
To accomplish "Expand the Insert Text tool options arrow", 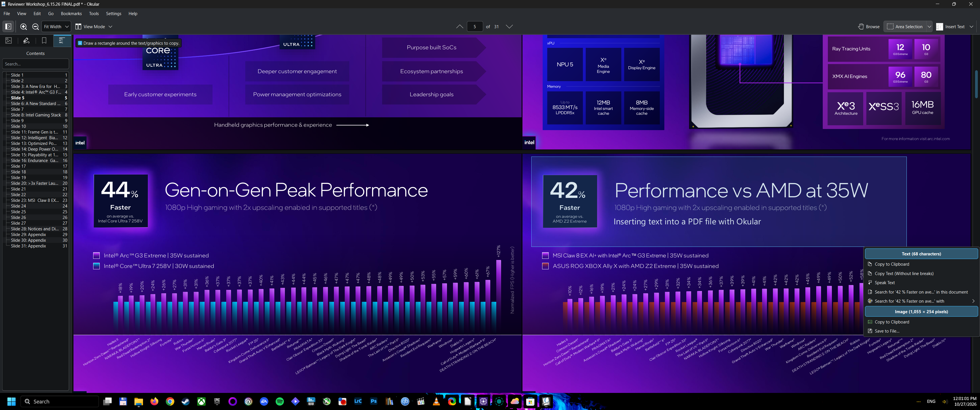I will 972,27.
